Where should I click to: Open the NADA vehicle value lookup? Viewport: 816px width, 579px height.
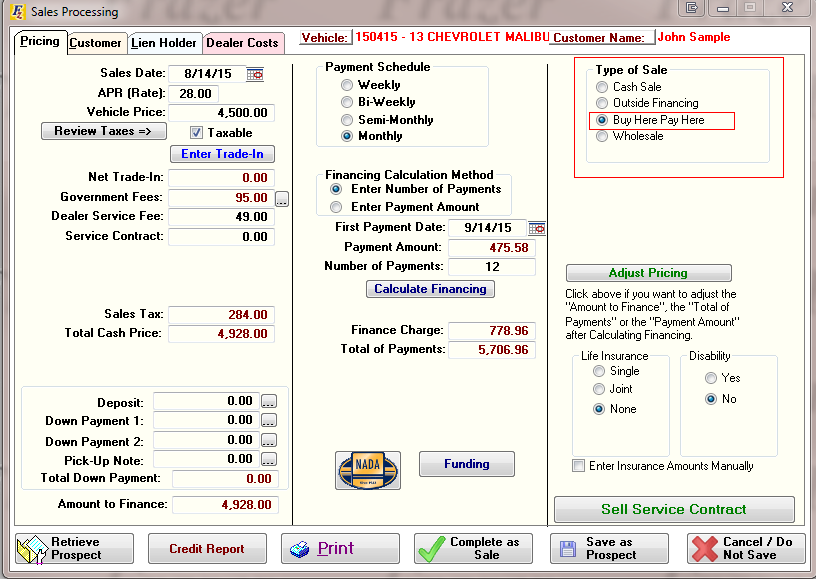tap(368, 470)
